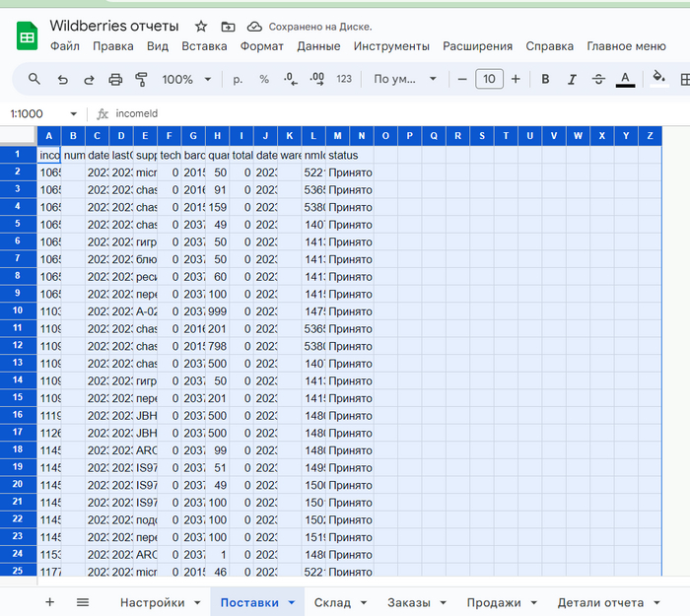
Task: Click the redo arrow icon
Action: [x=89, y=80]
